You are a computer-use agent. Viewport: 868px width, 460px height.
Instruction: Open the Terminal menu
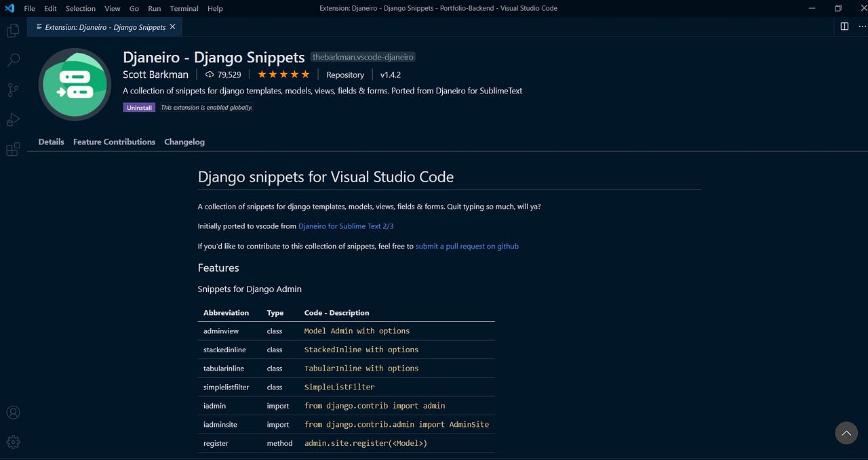point(184,8)
